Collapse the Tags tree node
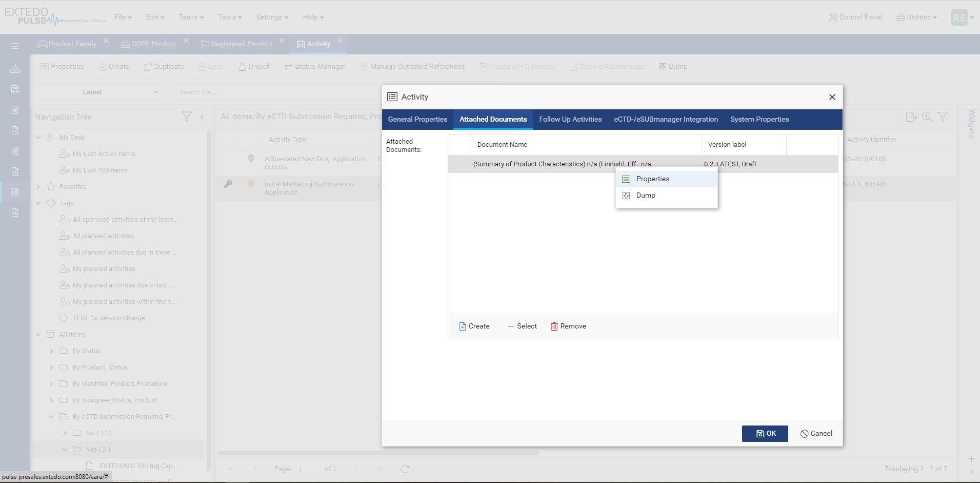The width and height of the screenshot is (980, 483). 37,203
